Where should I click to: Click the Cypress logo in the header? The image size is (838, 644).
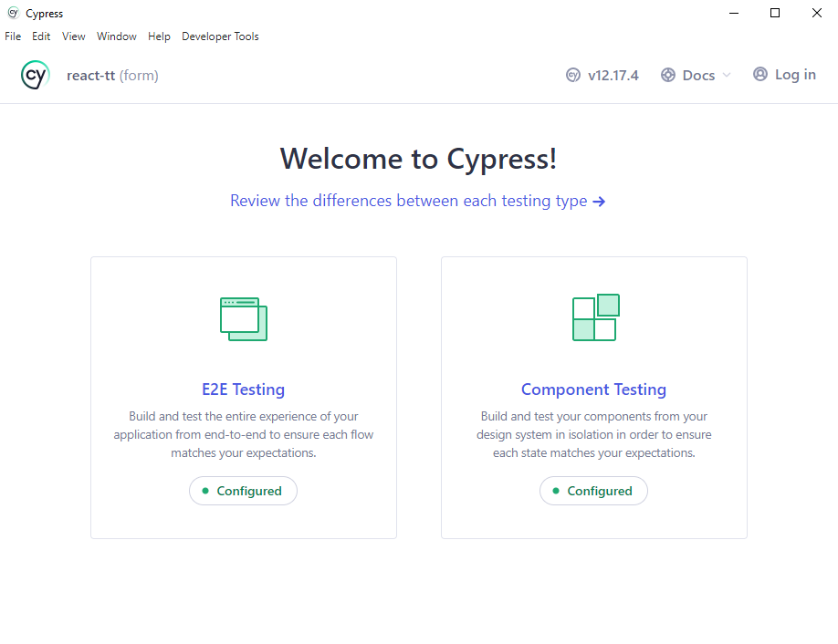[36, 75]
